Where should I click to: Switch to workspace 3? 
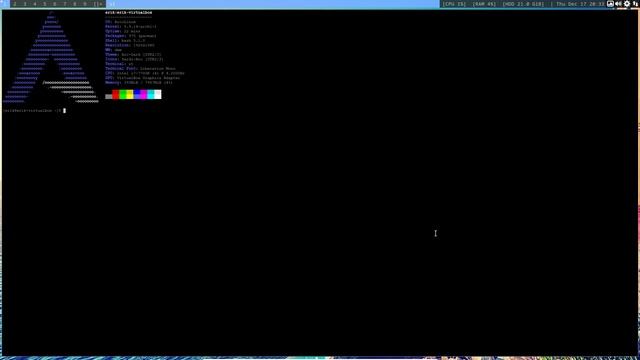click(25, 4)
